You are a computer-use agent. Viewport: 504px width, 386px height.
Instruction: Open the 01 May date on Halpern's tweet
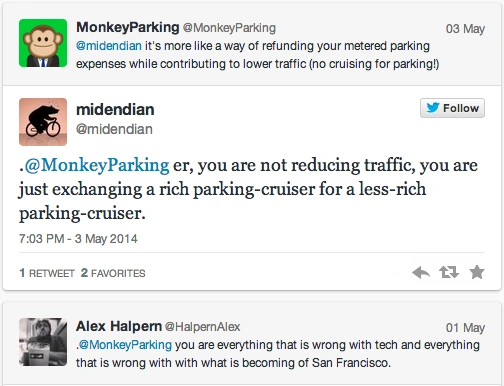(x=465, y=328)
